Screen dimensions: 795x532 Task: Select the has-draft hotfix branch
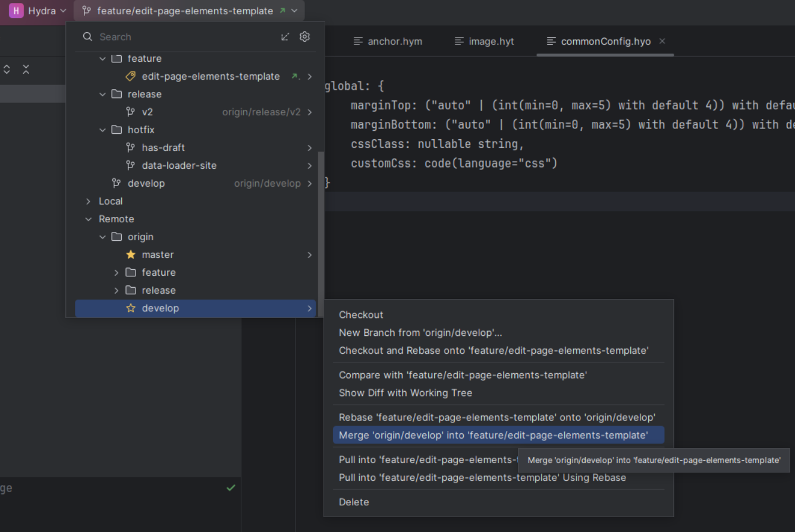[164, 147]
